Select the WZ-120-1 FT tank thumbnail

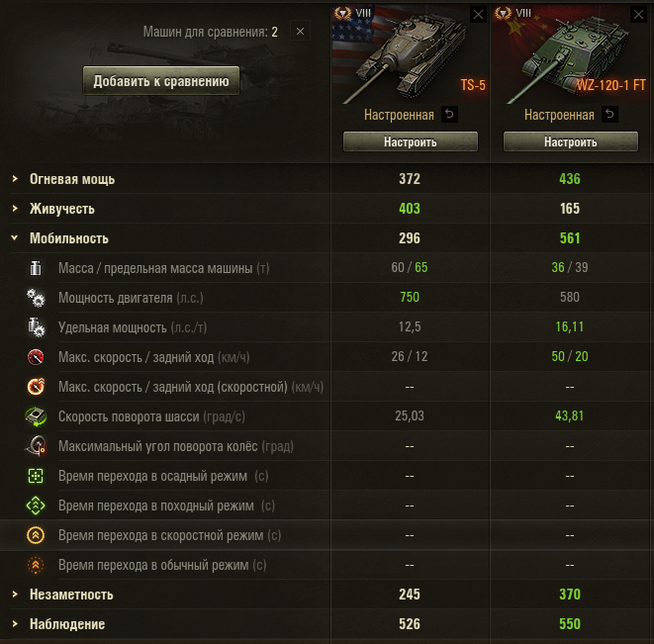coord(572,54)
